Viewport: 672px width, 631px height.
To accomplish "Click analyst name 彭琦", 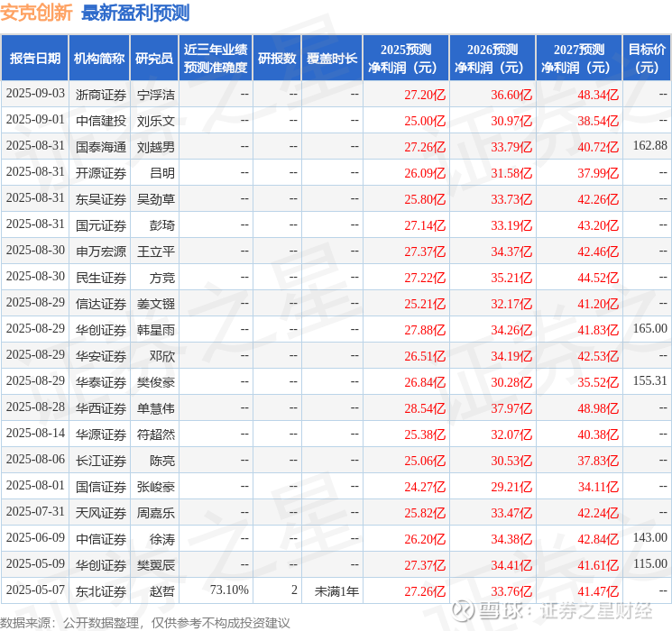I will (162, 225).
